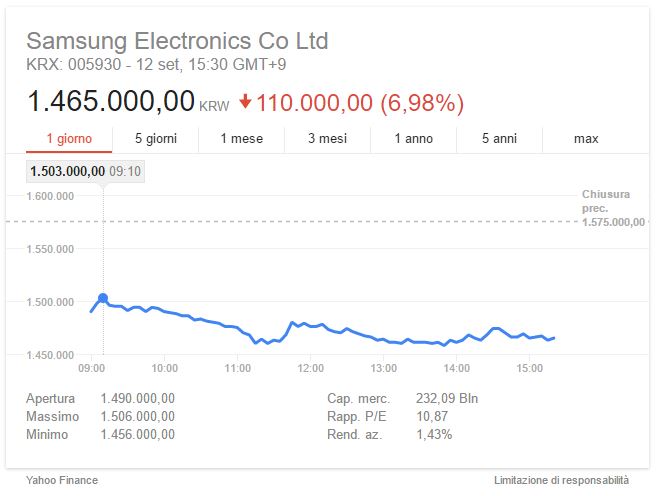Image resolution: width=657 pixels, height=496 pixels.
Task: Show the 3 mesi chart range
Action: pos(328,139)
